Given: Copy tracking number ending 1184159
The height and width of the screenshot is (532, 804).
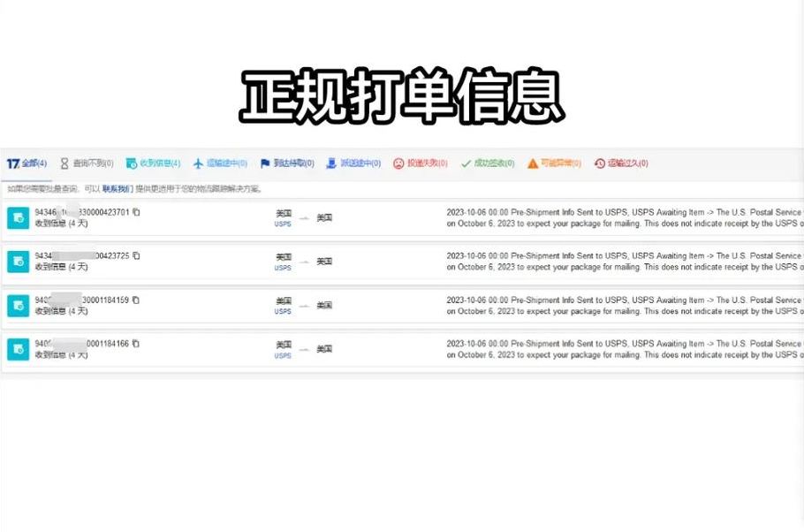Looking at the screenshot, I should coord(135,300).
